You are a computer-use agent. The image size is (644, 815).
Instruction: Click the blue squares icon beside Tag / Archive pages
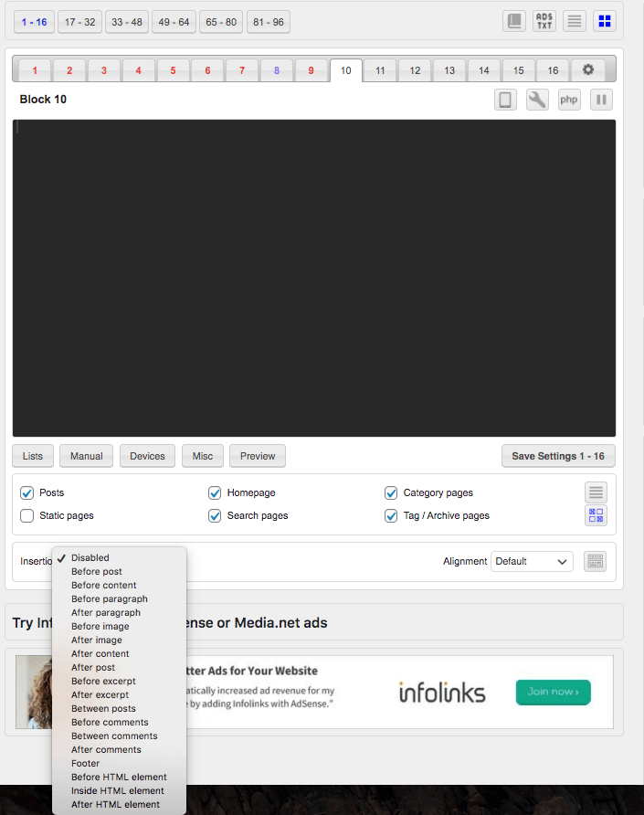(x=596, y=515)
